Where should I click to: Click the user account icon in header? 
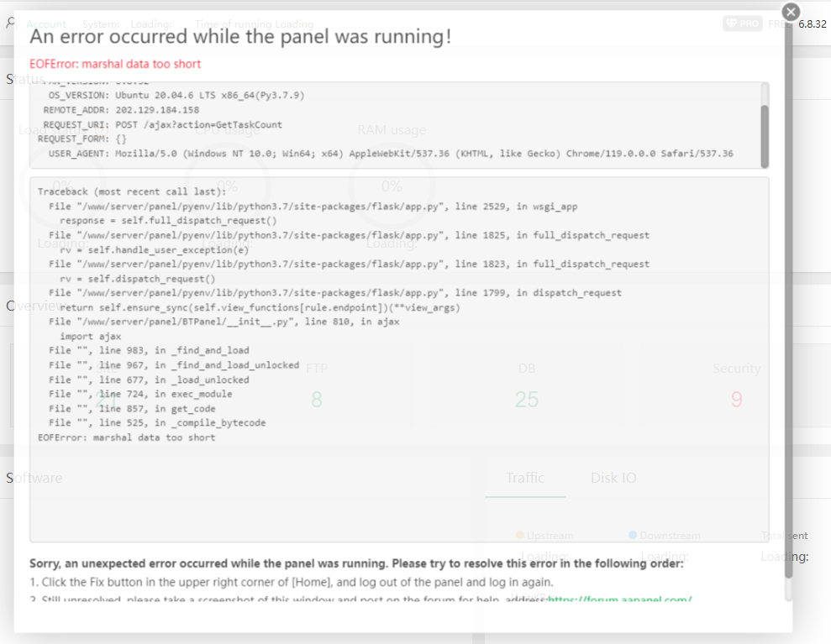[10, 24]
